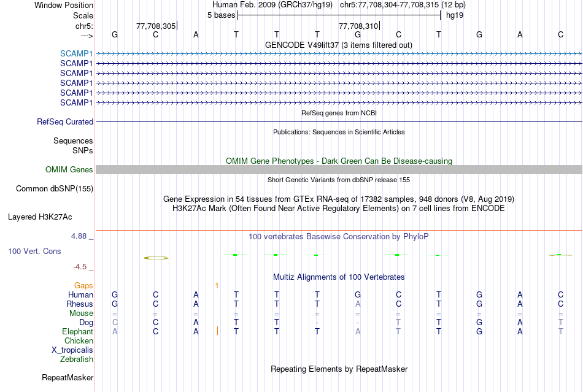Click the Layered H3K27Ac label
Screen dimensions: 583x392
(x=40, y=217)
